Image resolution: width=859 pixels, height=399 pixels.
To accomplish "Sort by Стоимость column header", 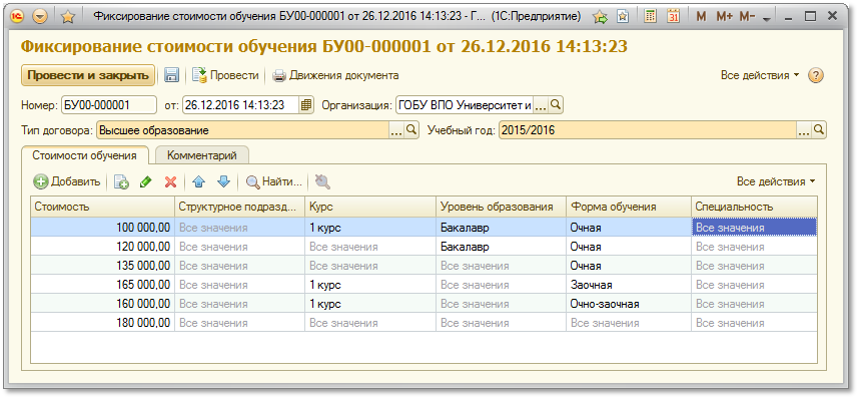I will click(102, 207).
